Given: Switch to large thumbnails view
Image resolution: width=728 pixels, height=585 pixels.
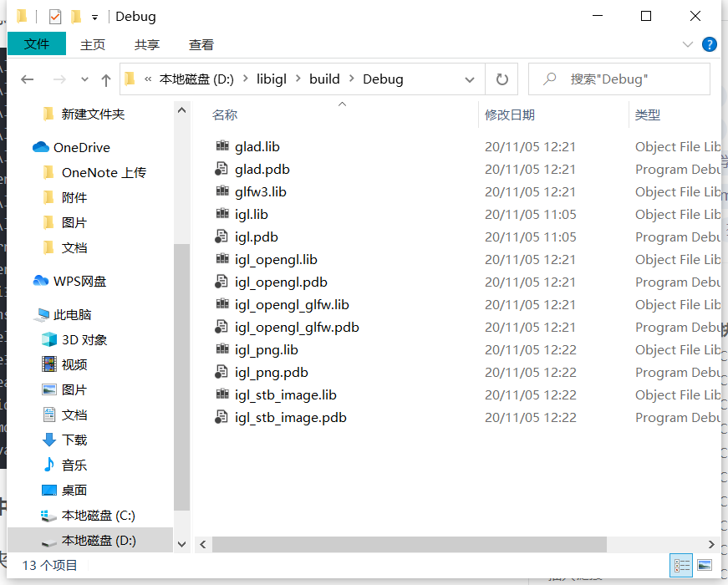Looking at the screenshot, I should (705, 565).
